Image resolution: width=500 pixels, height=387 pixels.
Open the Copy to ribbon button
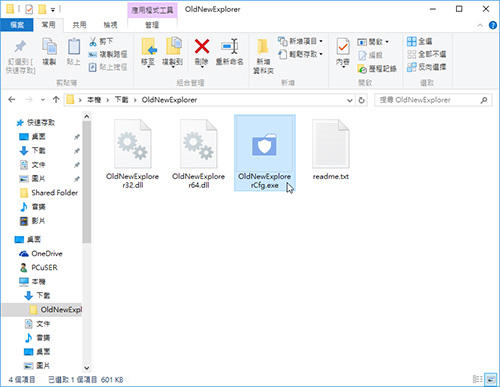click(x=173, y=53)
